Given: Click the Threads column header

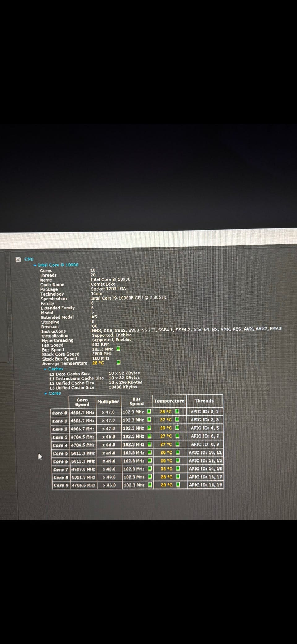Looking at the screenshot, I should click(x=204, y=401).
